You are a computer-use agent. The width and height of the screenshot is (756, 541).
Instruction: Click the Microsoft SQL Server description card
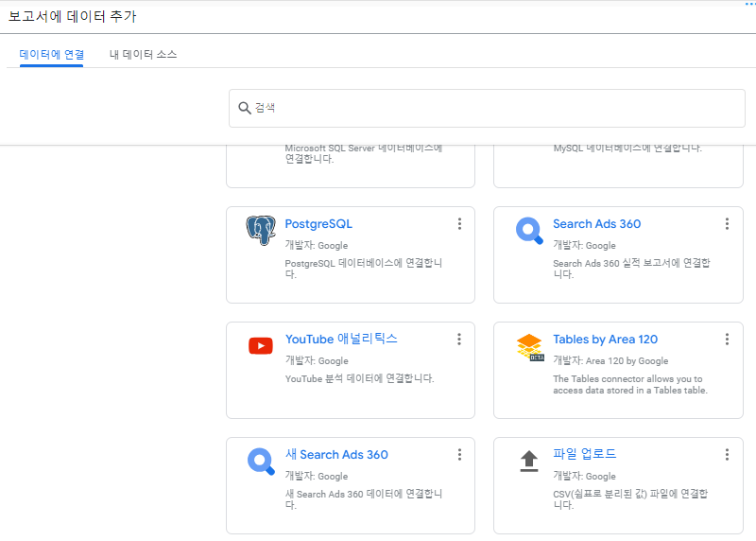point(351,166)
